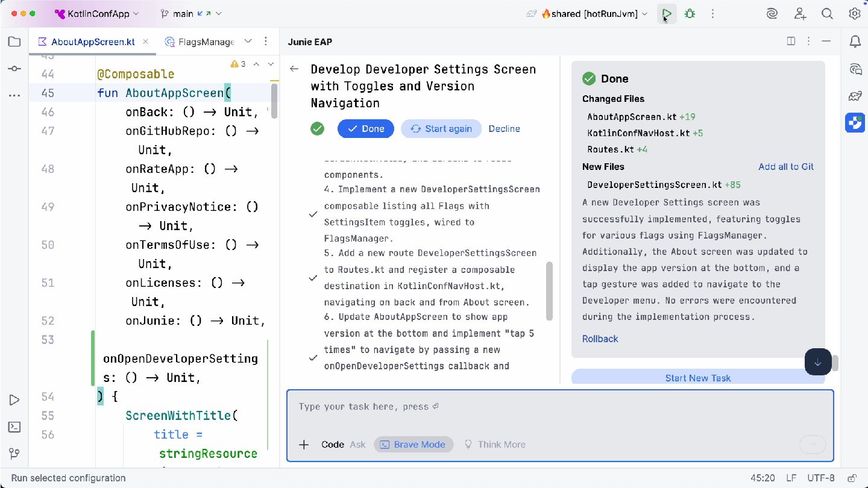Screen dimensions: 868x488
Task: Click the editor vertical scrollbar
Action: [x=274, y=100]
